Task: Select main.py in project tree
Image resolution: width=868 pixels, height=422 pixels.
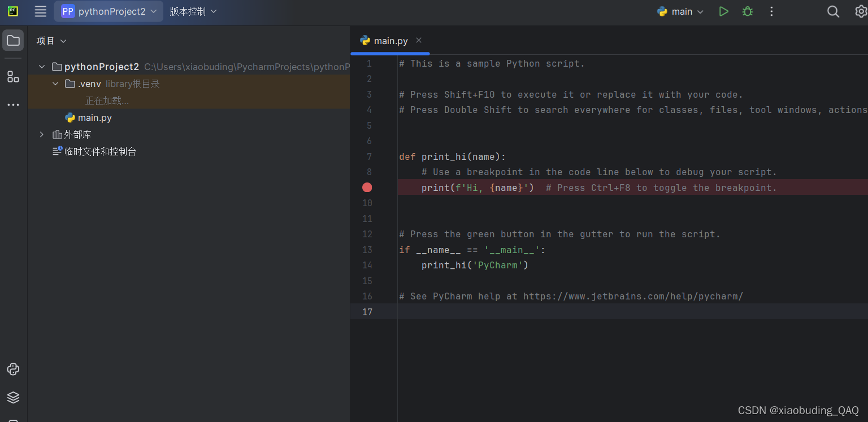Action: pyautogui.click(x=95, y=118)
